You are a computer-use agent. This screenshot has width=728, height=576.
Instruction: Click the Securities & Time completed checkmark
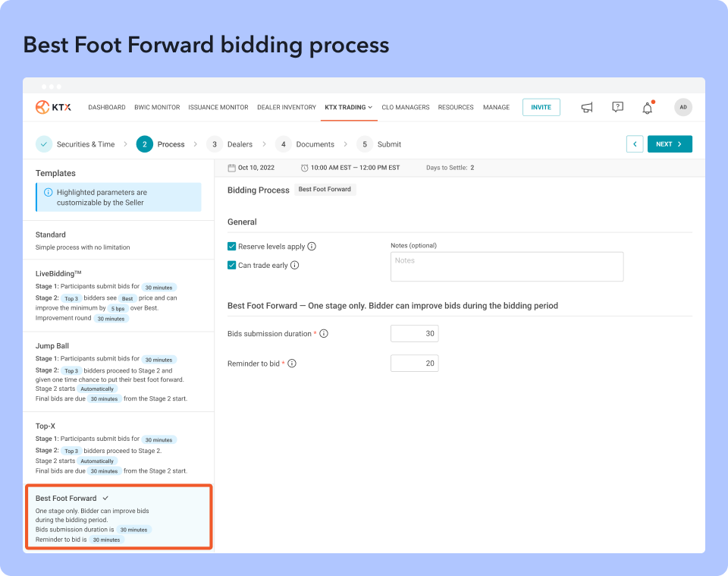(x=44, y=144)
